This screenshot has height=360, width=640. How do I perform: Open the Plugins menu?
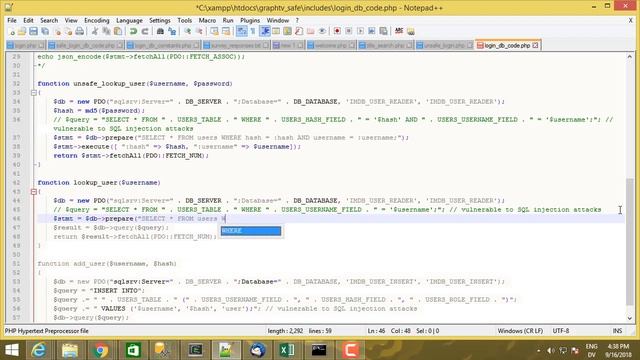coord(250,20)
